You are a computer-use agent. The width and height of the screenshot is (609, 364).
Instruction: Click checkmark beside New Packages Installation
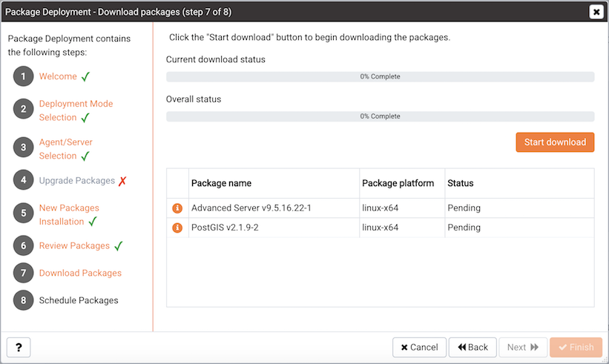[x=93, y=222]
